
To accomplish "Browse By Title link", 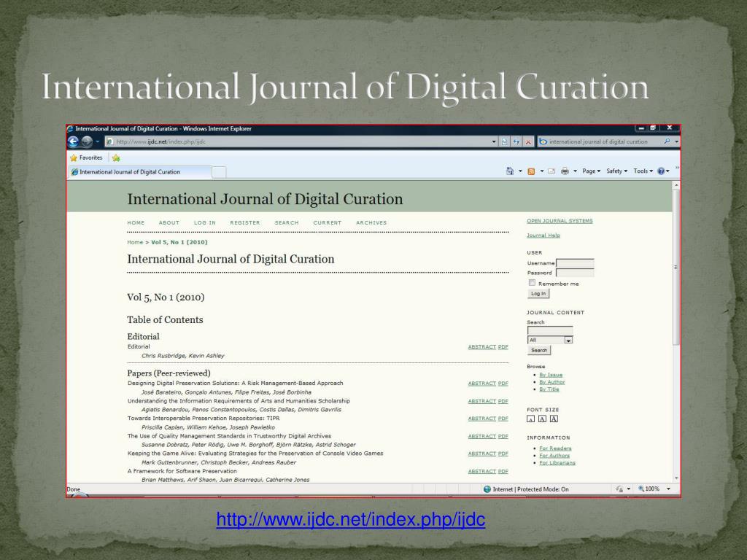I will click(x=549, y=389).
